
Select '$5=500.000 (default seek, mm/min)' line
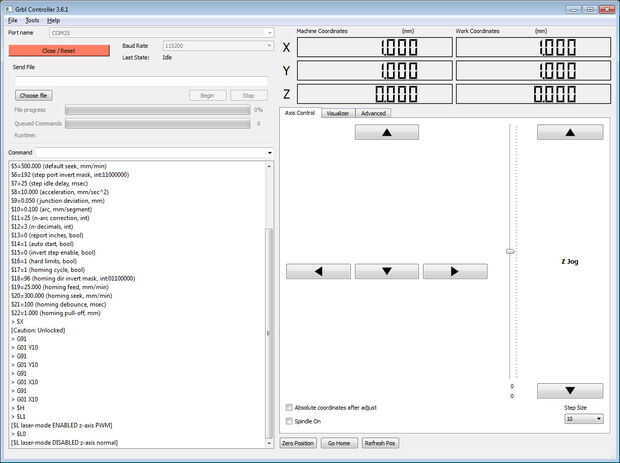59,166
